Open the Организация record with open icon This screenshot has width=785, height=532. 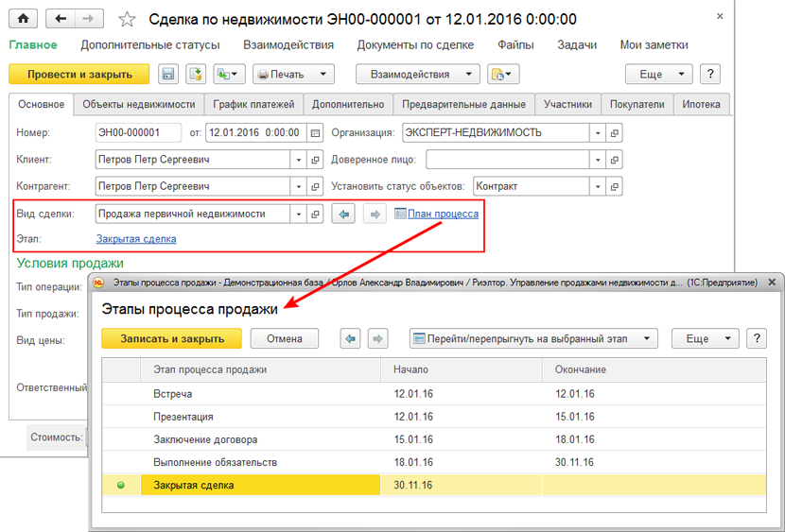click(614, 133)
